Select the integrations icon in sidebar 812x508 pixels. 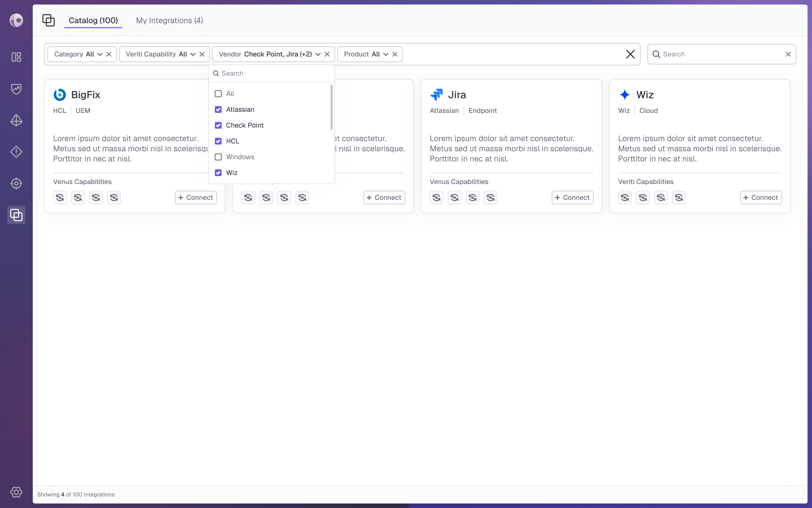(x=16, y=215)
